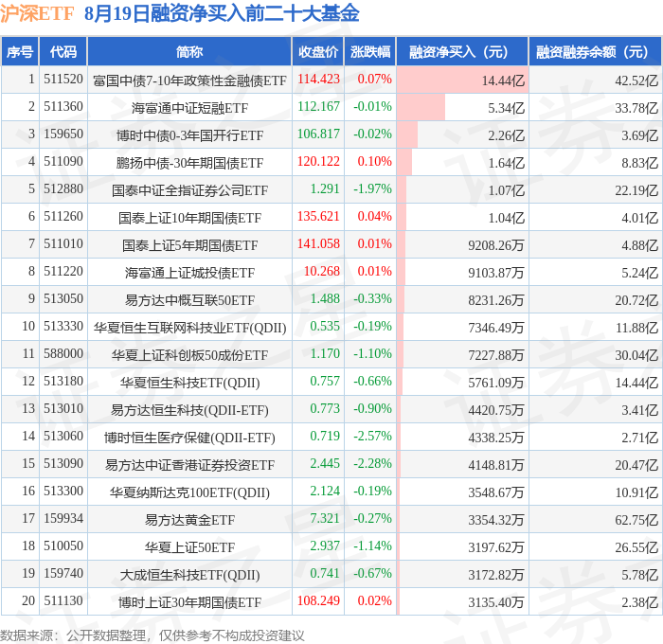
Task: Select 博时上证30年期国债ETF name
Action: click(189, 602)
